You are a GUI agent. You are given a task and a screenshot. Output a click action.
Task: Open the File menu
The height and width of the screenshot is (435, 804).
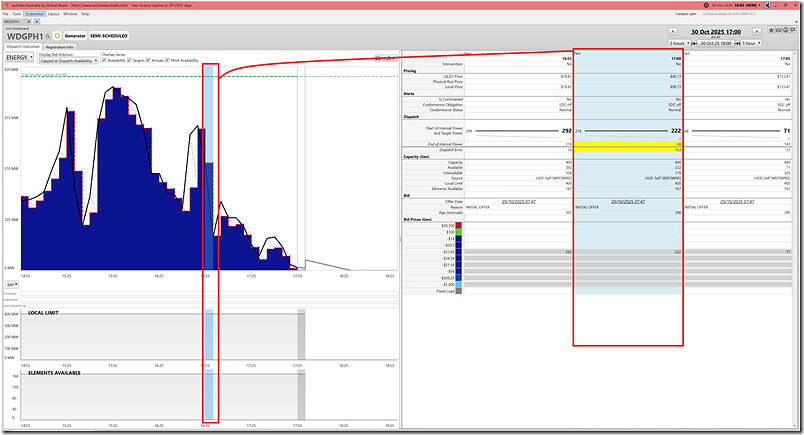coord(6,14)
